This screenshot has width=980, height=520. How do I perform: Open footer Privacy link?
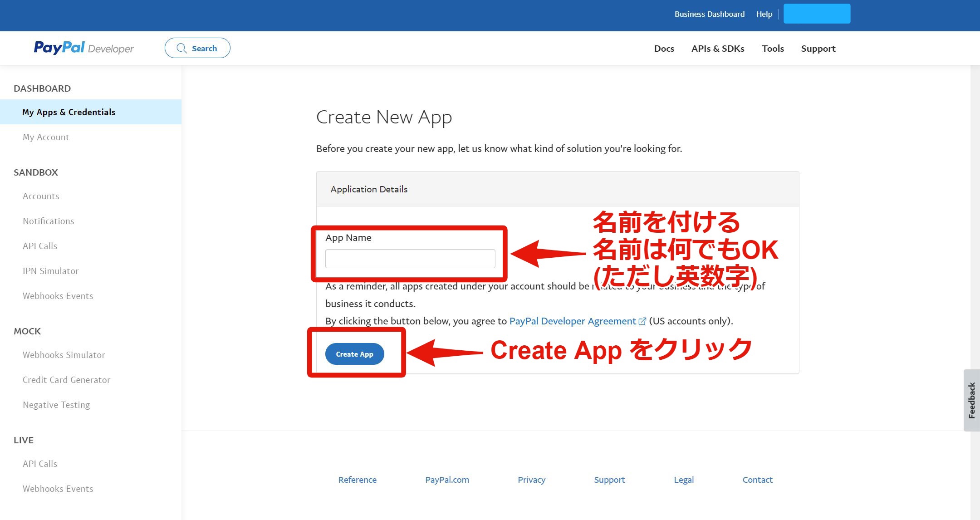[532, 480]
